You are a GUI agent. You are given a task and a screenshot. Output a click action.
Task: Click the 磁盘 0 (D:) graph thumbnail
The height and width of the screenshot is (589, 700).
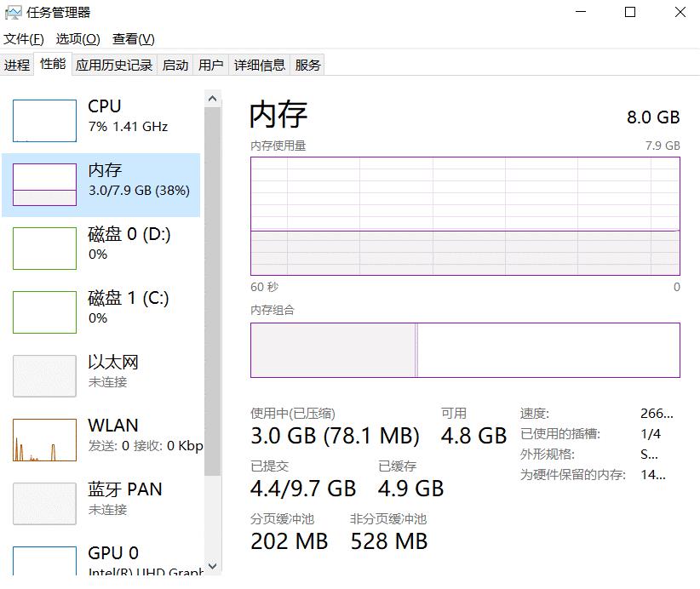44,249
